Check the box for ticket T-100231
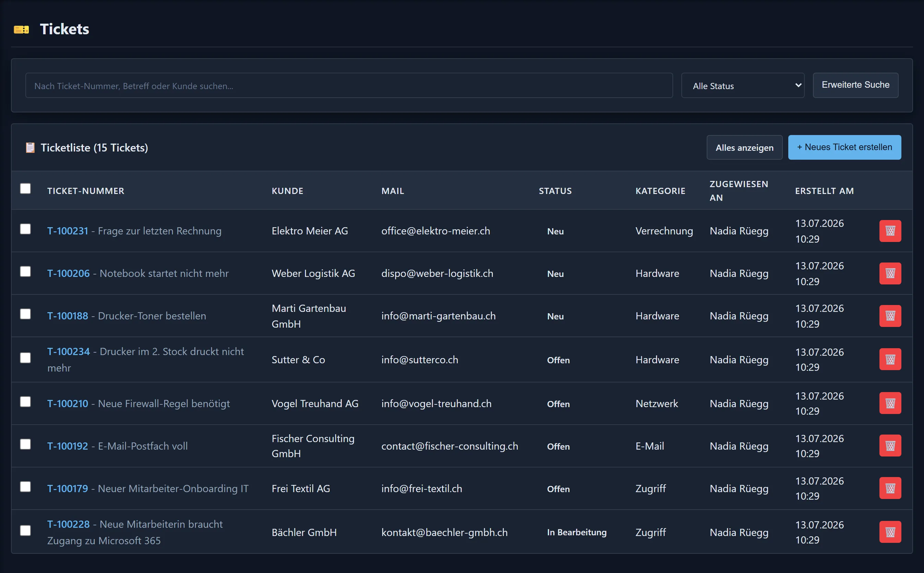 point(25,229)
